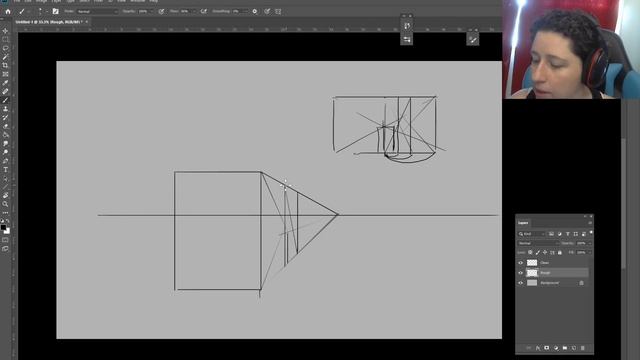
Task: Click the Home icon in options bar
Action: click(8, 11)
